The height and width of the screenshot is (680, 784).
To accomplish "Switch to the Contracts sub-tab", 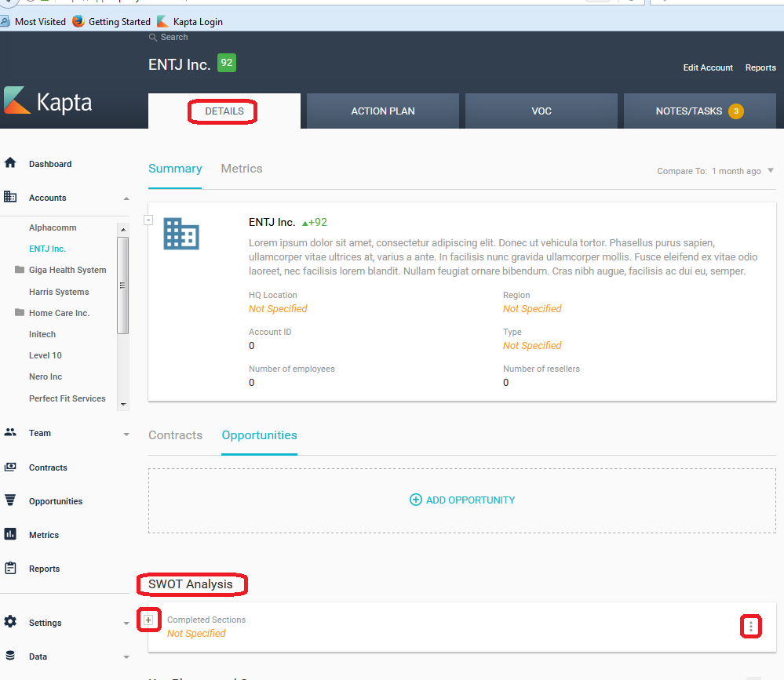I will tap(176, 435).
